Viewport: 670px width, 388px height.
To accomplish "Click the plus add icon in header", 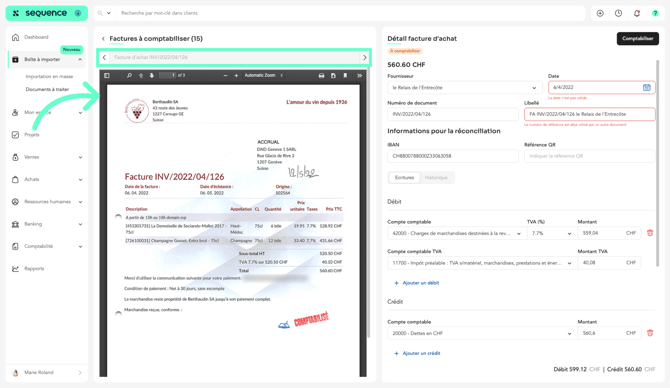I will (600, 13).
